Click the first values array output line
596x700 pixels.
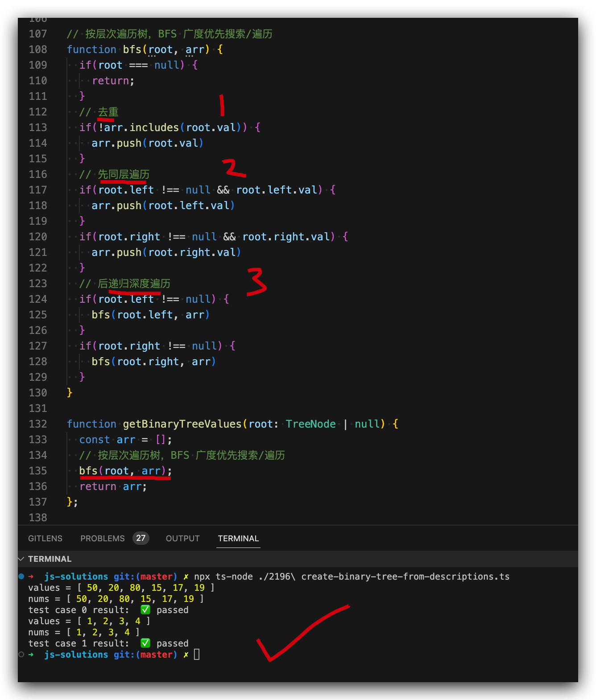click(121, 588)
